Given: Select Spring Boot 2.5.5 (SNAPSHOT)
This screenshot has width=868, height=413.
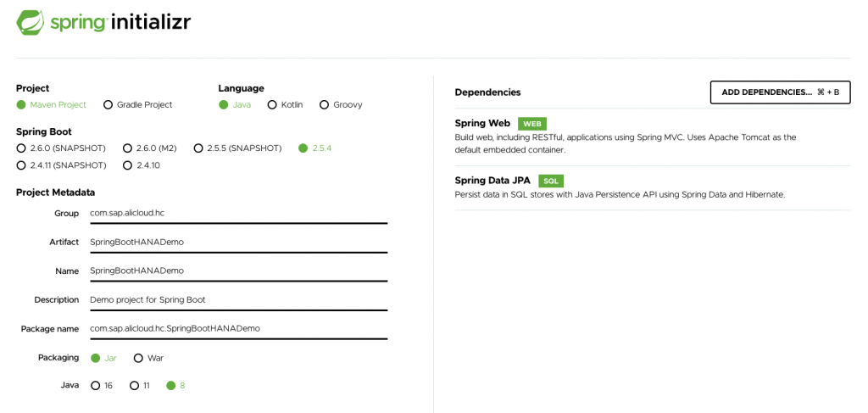Looking at the screenshot, I should tap(238, 148).
